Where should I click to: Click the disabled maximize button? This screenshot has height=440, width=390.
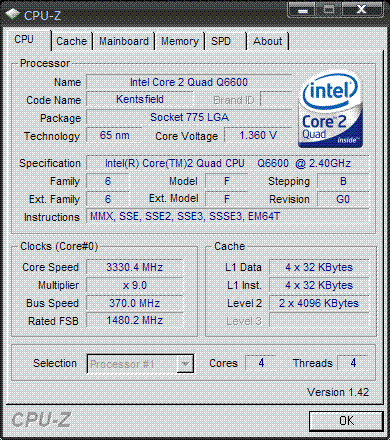[329, 10]
